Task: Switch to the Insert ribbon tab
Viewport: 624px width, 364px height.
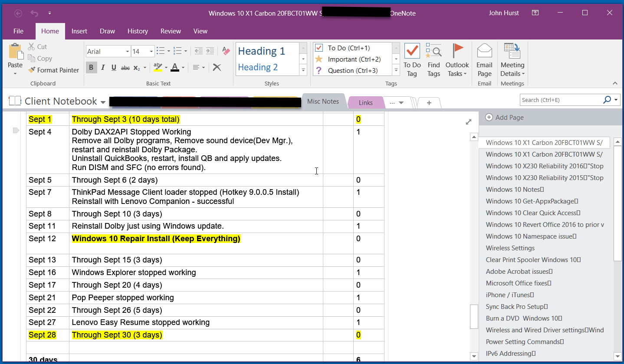Action: 79,31
